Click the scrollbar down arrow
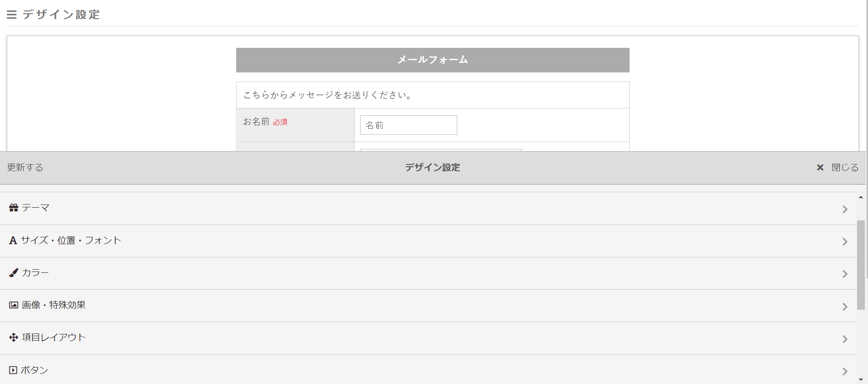The image size is (868, 384). [x=861, y=379]
